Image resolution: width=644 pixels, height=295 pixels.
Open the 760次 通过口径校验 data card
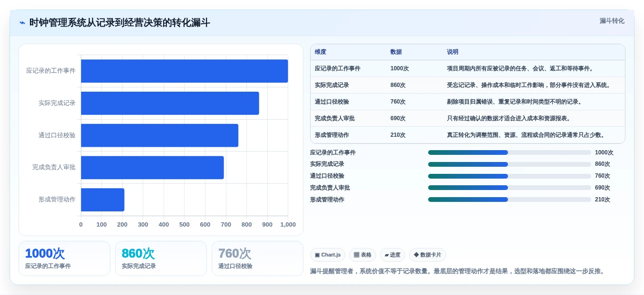coord(257,258)
